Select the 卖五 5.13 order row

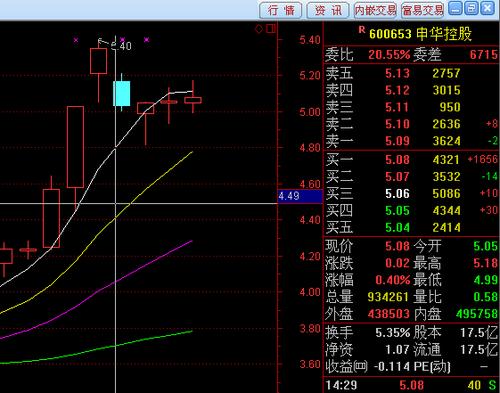(x=411, y=73)
